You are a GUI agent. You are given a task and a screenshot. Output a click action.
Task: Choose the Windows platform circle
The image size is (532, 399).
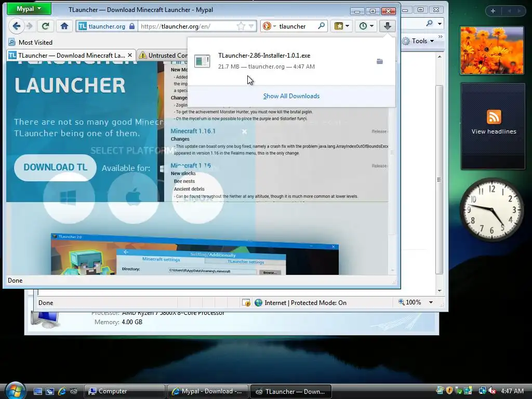69,198
